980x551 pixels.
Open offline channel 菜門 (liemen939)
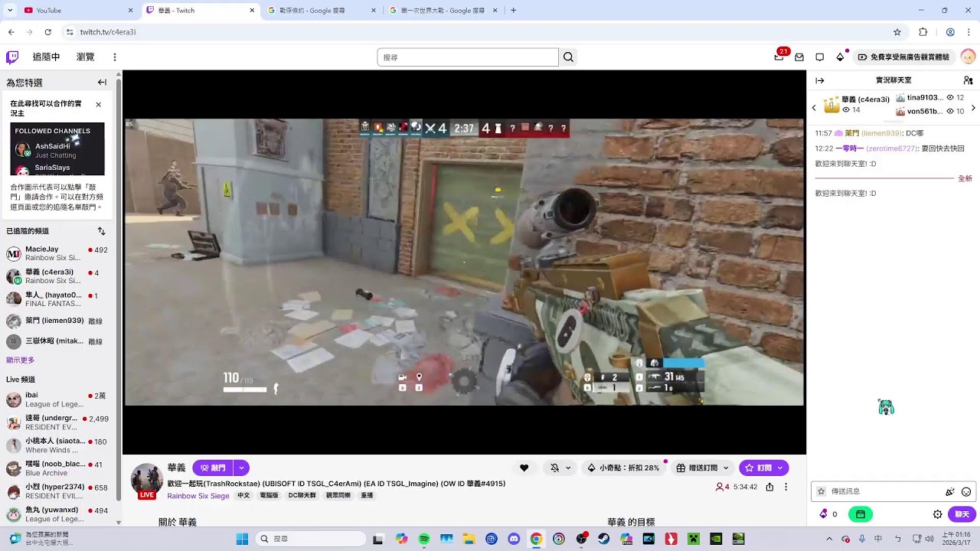click(x=59, y=321)
